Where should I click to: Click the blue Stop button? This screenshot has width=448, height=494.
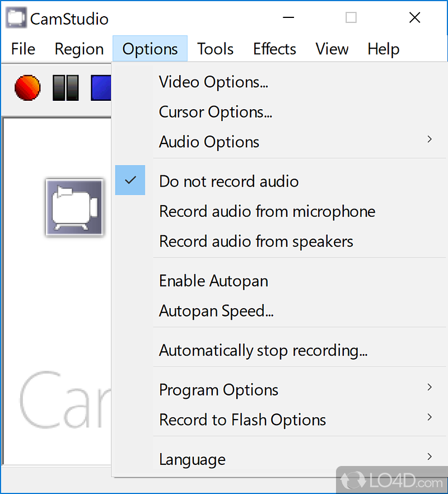pos(101,88)
